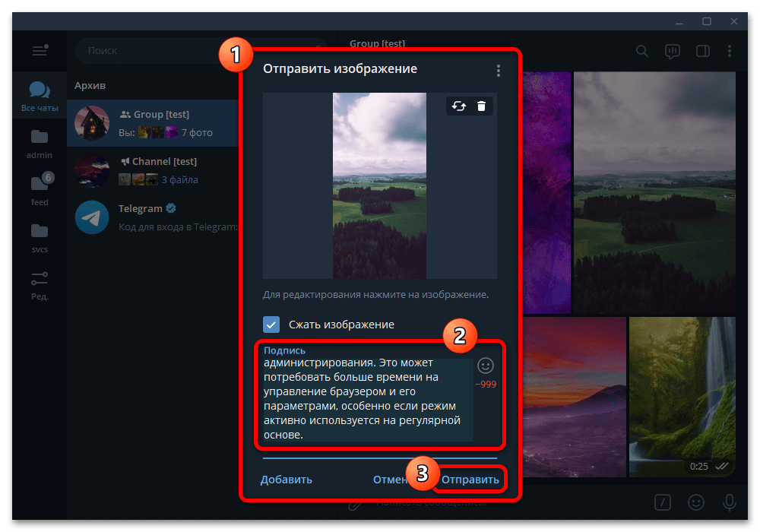760x532 pixels.
Task: Uncheck 'Сжать изображение' checkbox
Action: point(271,325)
